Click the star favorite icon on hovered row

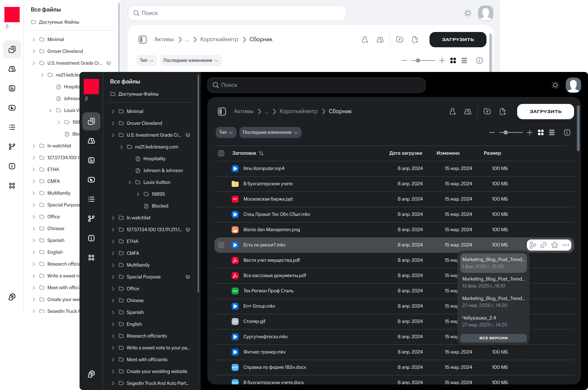point(555,245)
